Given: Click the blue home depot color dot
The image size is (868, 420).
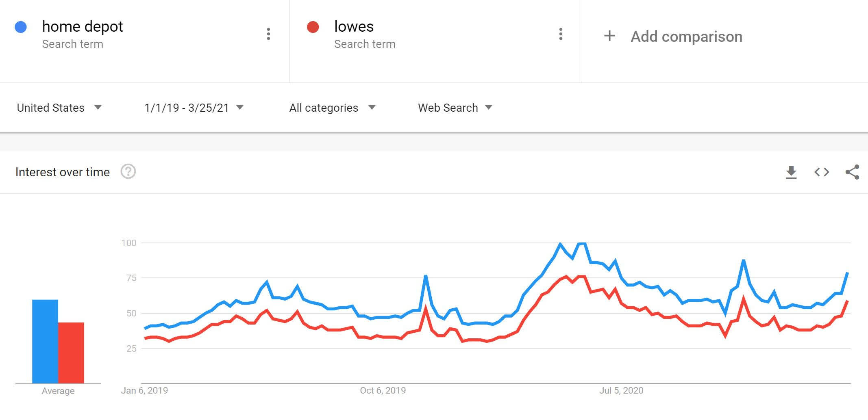Looking at the screenshot, I should 21,27.
